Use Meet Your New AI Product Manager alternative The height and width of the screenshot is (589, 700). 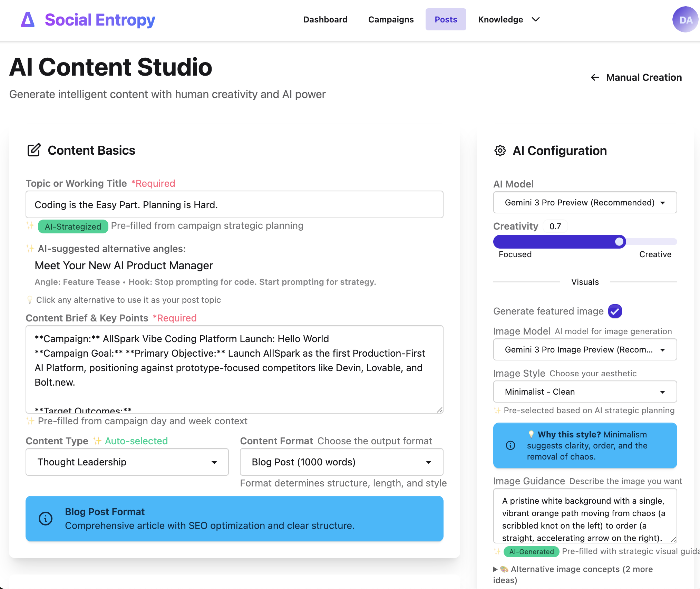(x=124, y=265)
